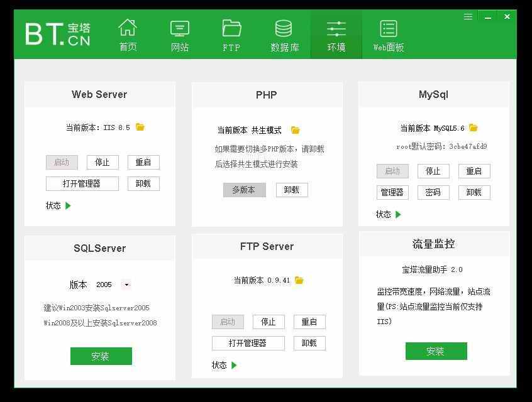Open the IIS 8.5 install folder icon
The image size is (532, 402).
coord(140,127)
